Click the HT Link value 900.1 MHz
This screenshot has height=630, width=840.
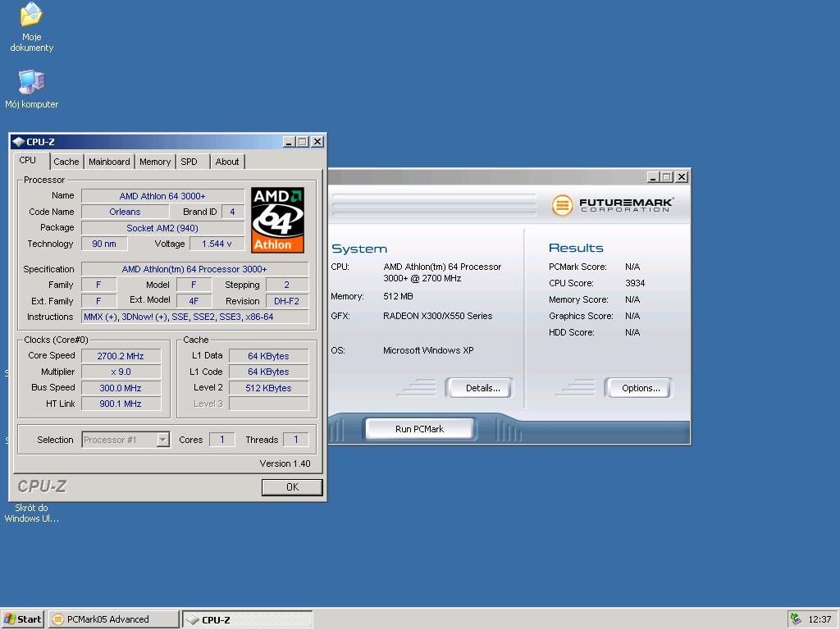coord(121,404)
